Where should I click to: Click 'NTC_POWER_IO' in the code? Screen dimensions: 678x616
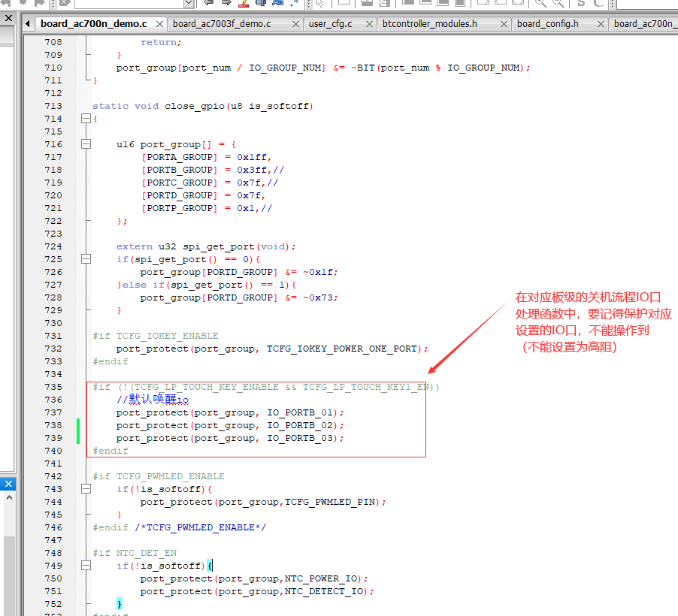(x=321, y=578)
